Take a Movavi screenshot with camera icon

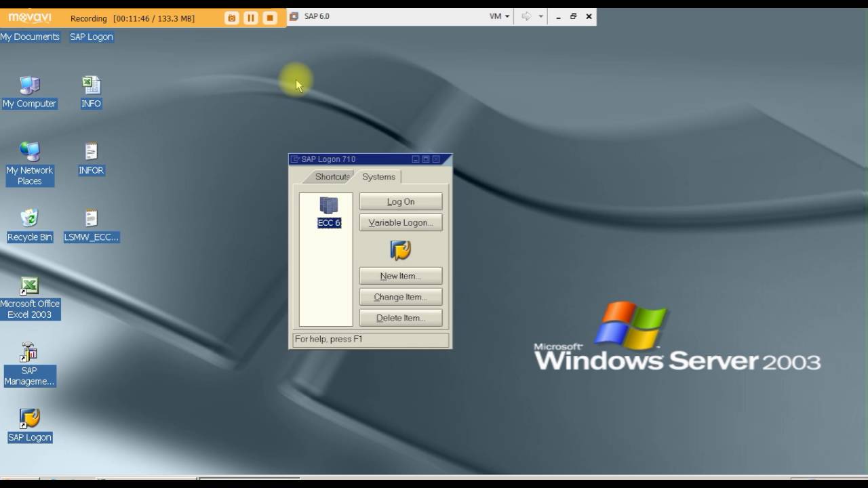[232, 18]
